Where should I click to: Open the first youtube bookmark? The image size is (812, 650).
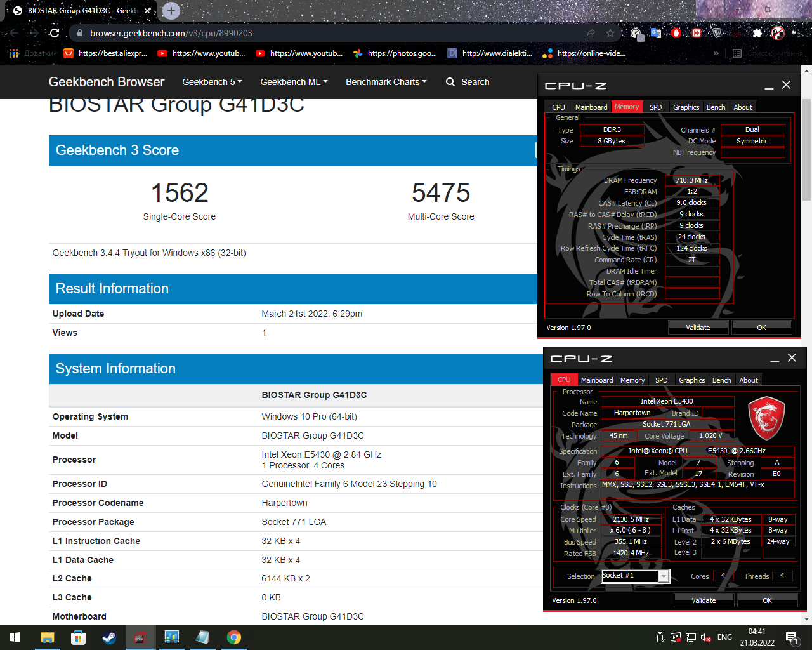(x=202, y=53)
